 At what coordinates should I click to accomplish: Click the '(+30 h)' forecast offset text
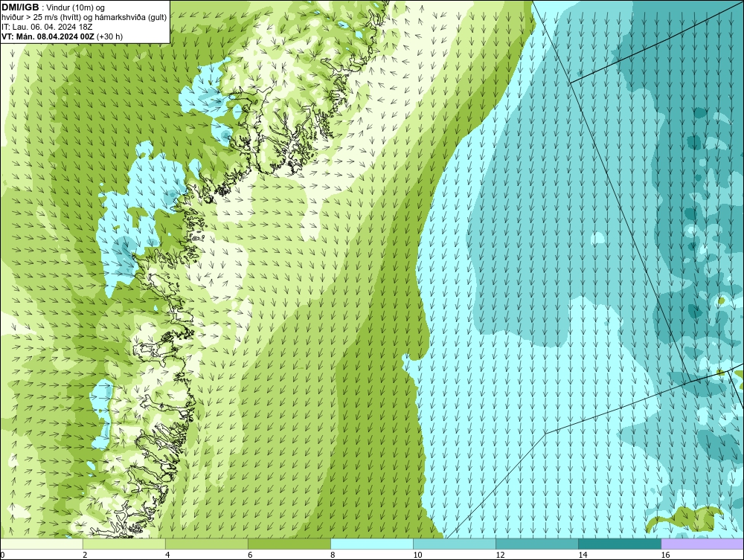109,36
